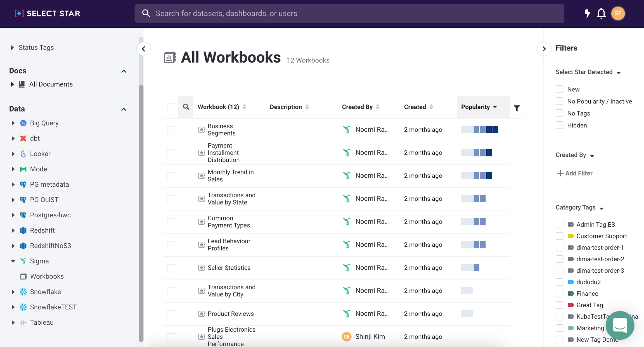The image size is (644, 347).
Task: Enable the Finance category tag checkbox
Action: tap(559, 294)
